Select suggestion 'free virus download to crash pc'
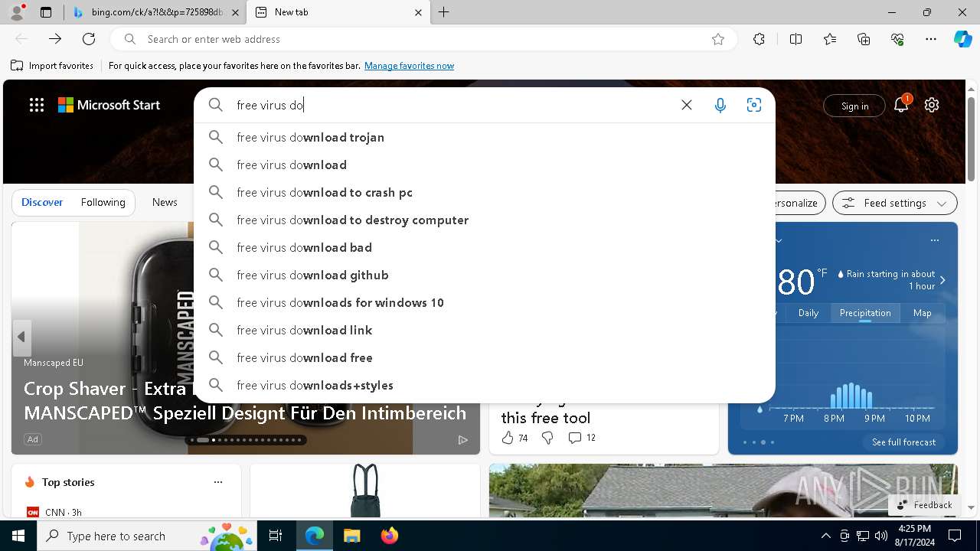This screenshot has width=980, height=551. point(485,192)
